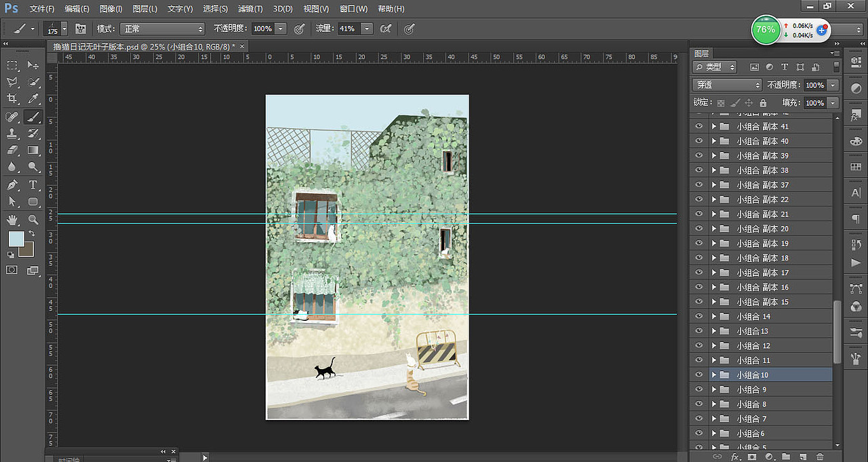Toggle pressure control for opacity
The image size is (868, 462).
299,28
